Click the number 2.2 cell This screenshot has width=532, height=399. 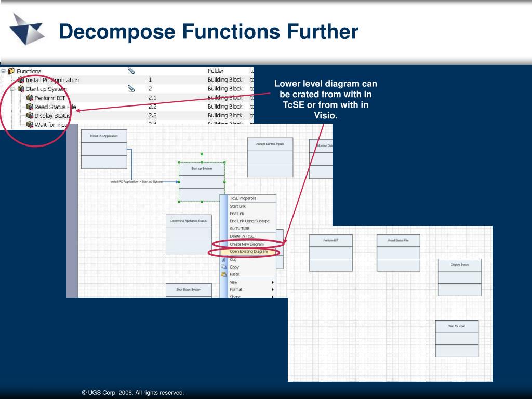[x=152, y=107]
